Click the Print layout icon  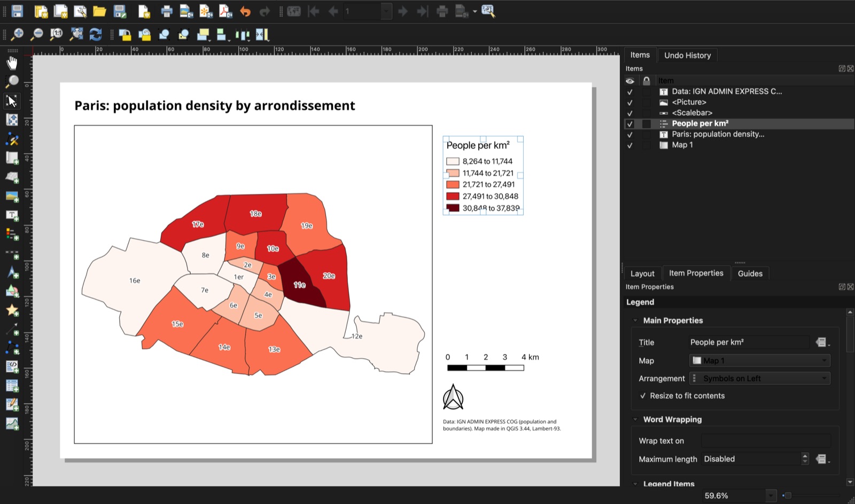click(x=167, y=11)
